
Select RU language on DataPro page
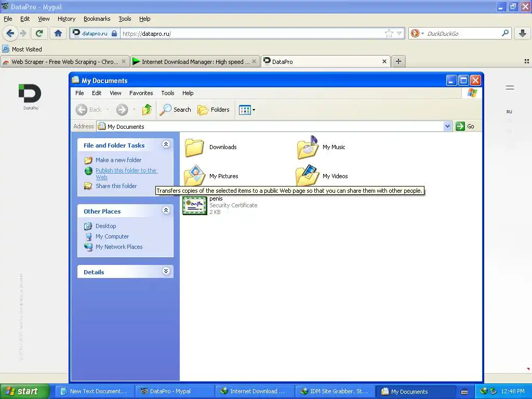pyautogui.click(x=509, y=112)
